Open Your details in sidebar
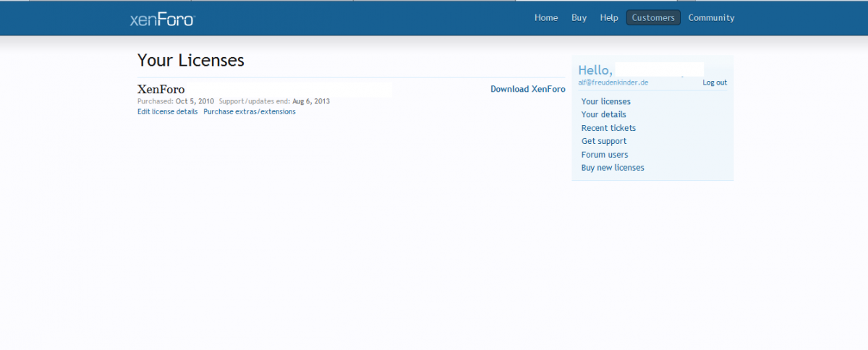Image resolution: width=868 pixels, height=350 pixels. click(x=604, y=114)
